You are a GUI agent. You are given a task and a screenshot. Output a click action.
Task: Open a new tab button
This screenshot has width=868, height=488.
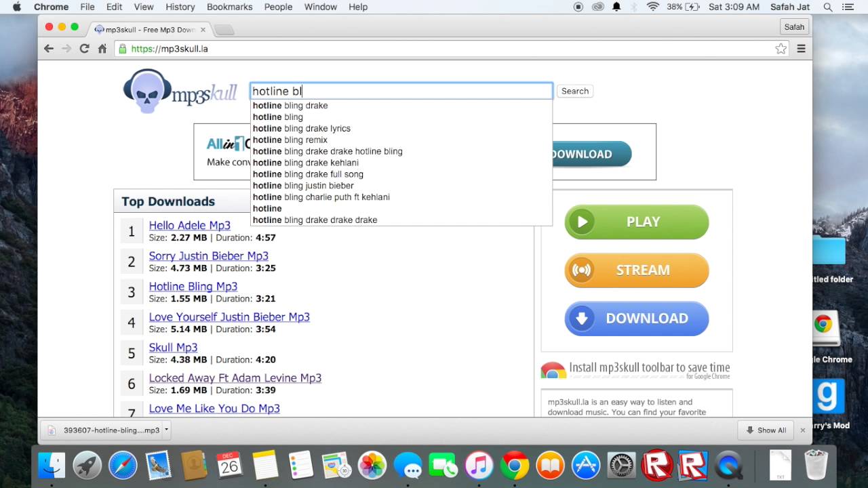224,30
